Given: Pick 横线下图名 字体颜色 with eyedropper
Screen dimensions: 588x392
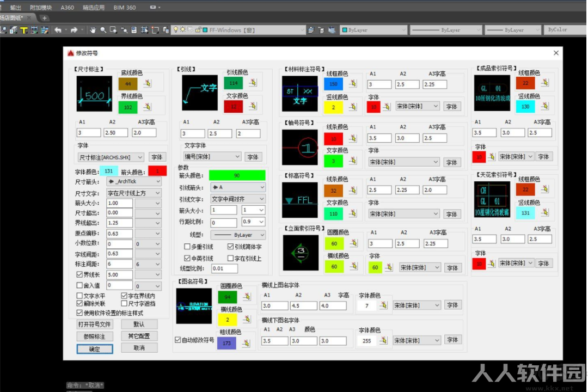Looking at the screenshot, I should [383, 340].
